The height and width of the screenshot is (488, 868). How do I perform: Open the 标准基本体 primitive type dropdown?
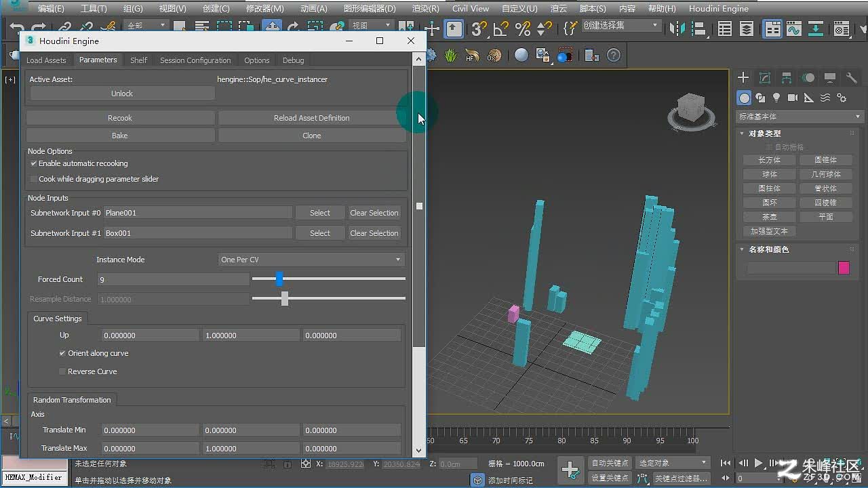coord(800,117)
